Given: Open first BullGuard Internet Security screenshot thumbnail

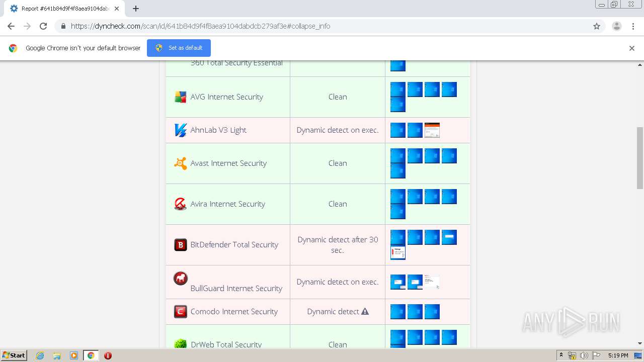Looking at the screenshot, I should pyautogui.click(x=398, y=282).
